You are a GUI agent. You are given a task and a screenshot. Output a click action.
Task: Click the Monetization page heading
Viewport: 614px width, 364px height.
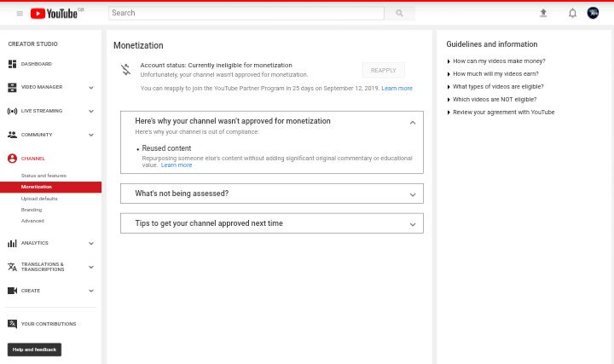click(138, 45)
